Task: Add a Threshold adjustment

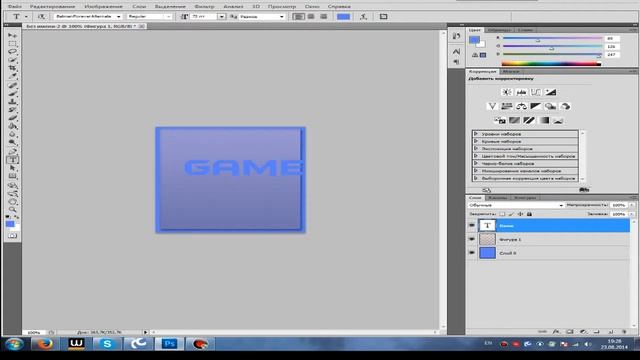Action: (x=529, y=120)
